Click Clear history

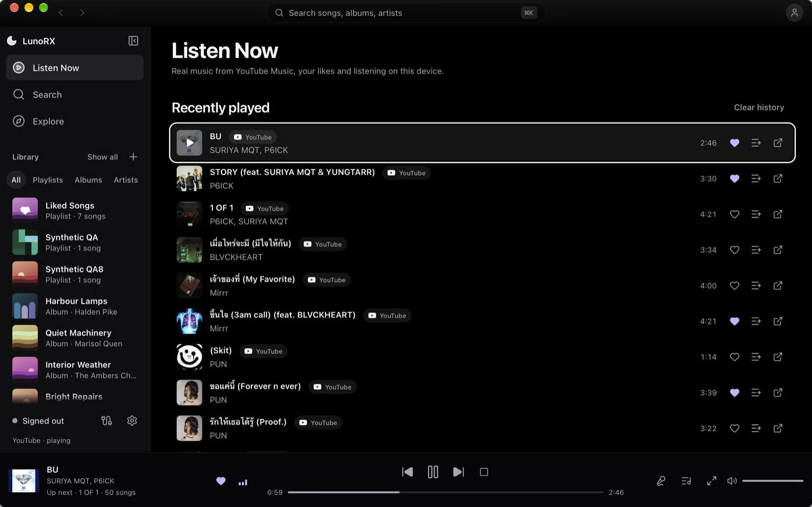point(759,108)
